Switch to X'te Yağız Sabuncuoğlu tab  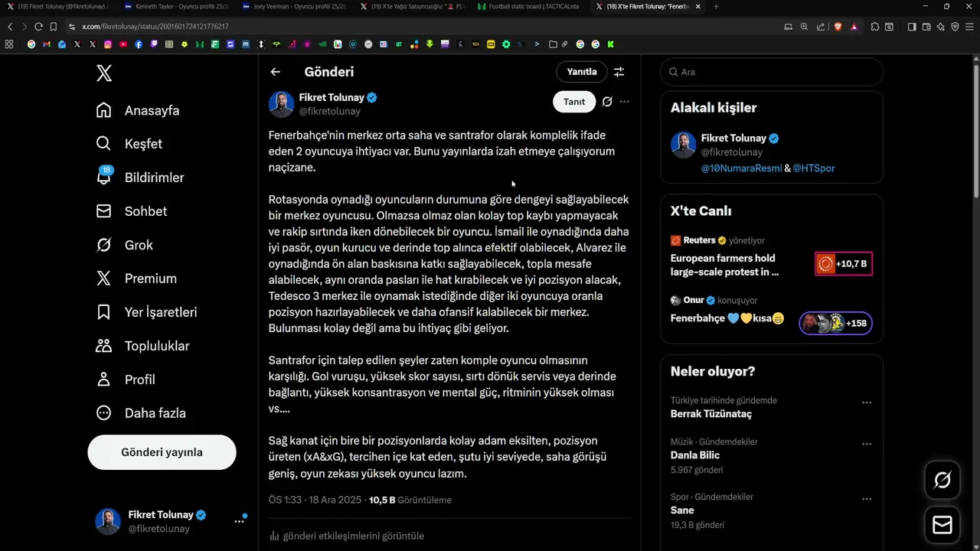click(x=412, y=6)
